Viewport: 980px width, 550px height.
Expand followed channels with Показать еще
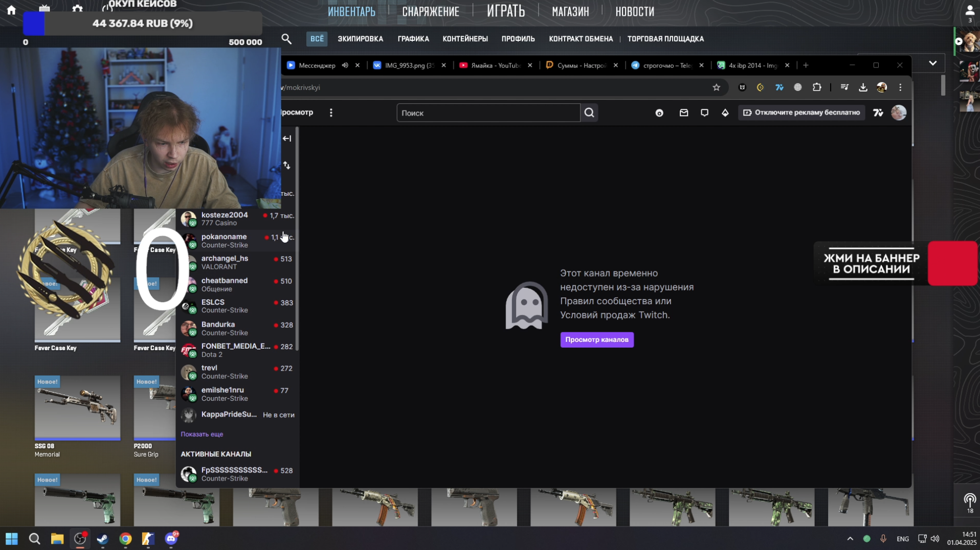point(202,434)
